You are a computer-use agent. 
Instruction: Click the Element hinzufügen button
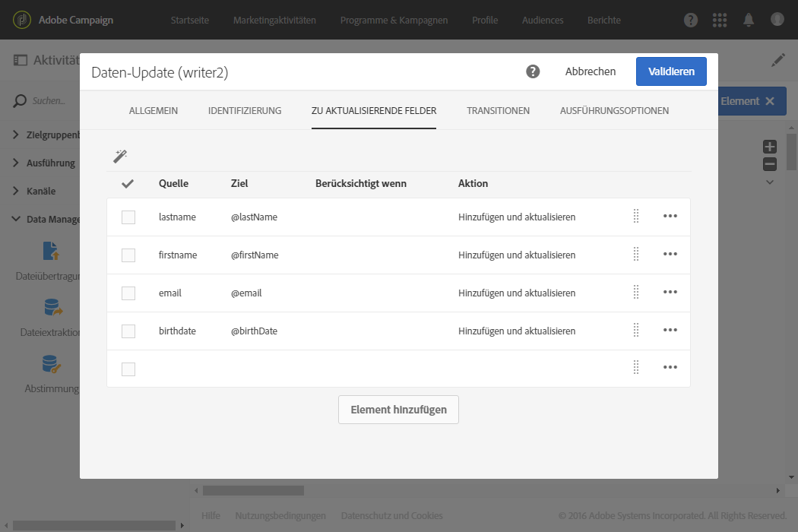click(398, 410)
